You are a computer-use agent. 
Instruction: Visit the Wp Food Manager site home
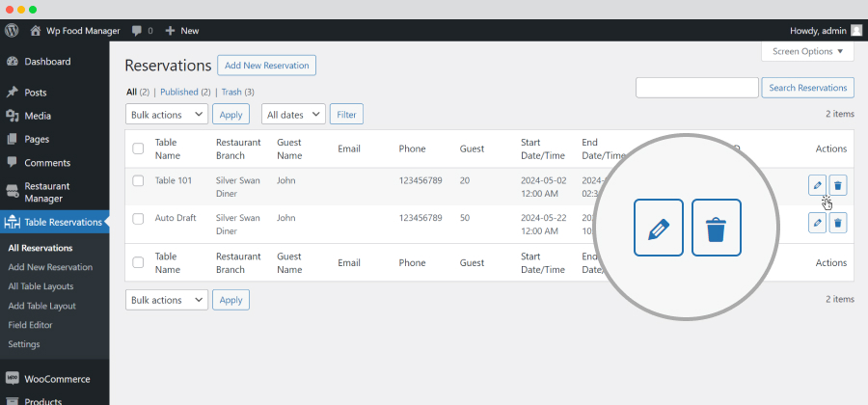75,31
